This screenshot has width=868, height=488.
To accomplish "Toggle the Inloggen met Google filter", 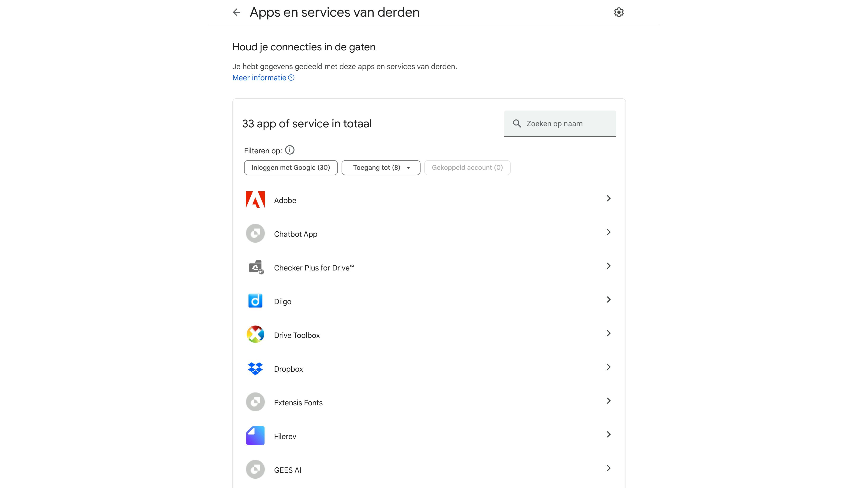I will [291, 168].
